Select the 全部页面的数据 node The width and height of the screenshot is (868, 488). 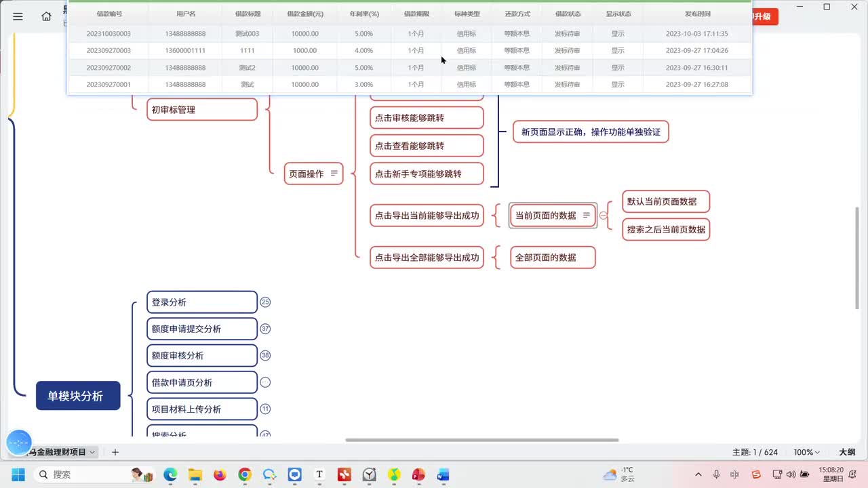(x=553, y=258)
